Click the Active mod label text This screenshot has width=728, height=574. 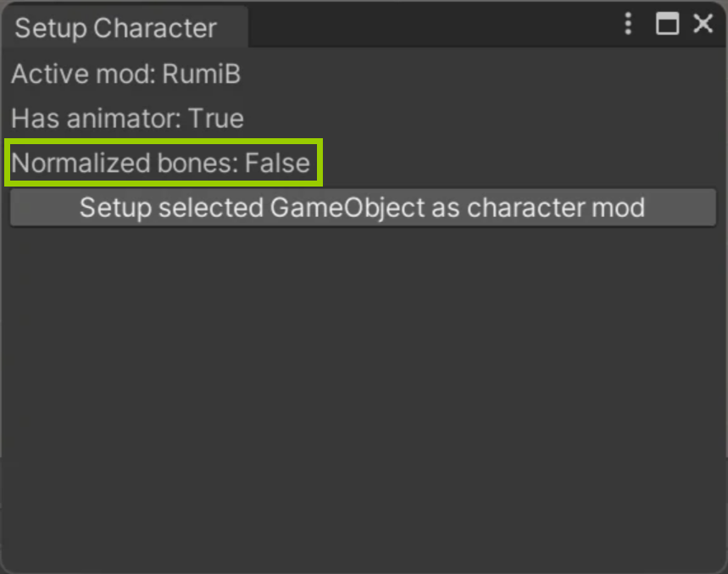(83, 74)
